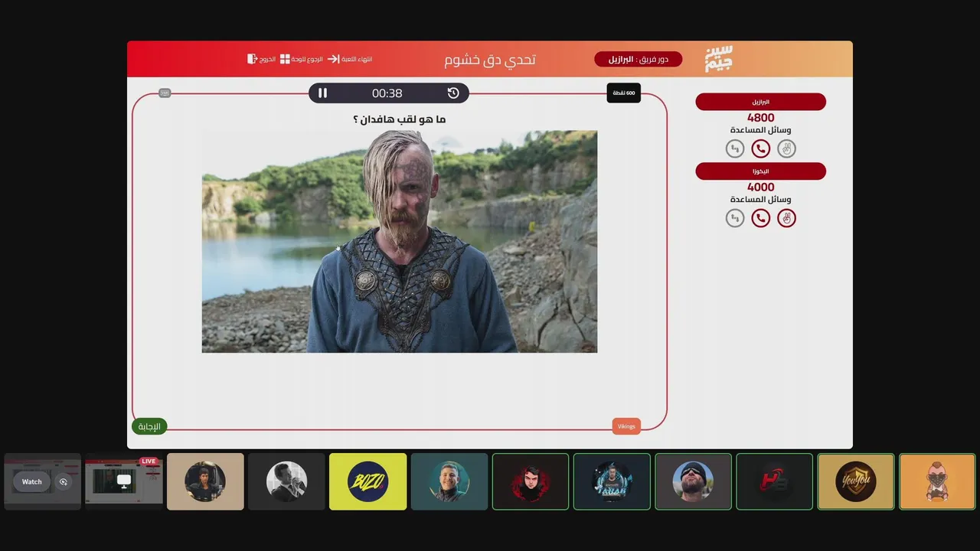Screen dimensions: 980x551
Task: Click the الخروج exit door icon
Action: (251, 59)
